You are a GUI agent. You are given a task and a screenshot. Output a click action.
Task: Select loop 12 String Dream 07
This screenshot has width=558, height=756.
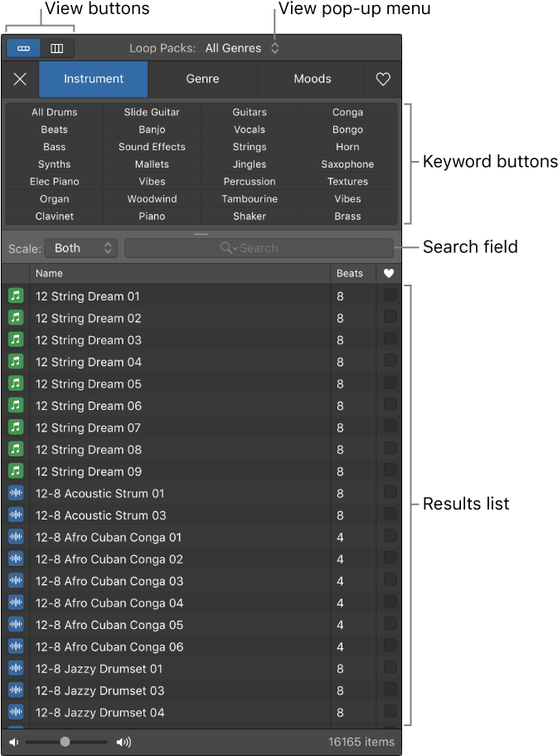[x=201, y=427]
